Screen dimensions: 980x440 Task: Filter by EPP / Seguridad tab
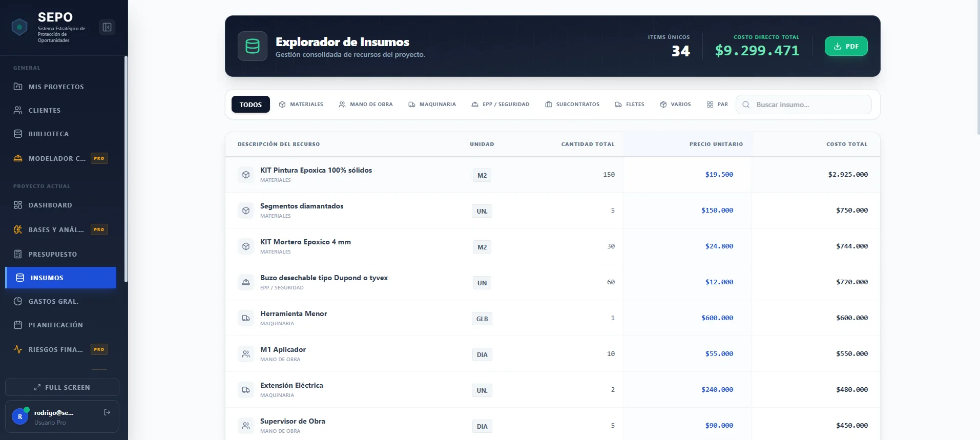click(x=501, y=104)
